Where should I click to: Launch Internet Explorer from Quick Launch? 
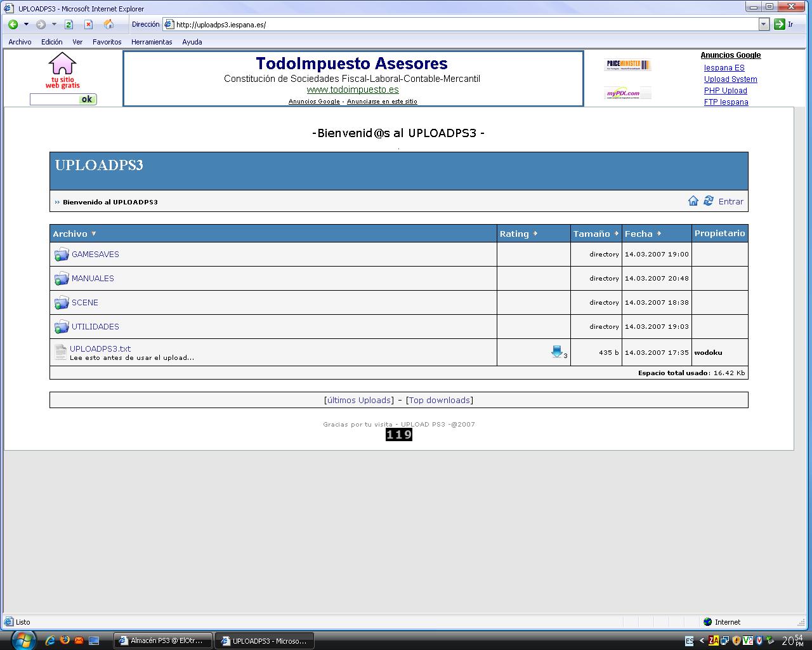[50, 641]
